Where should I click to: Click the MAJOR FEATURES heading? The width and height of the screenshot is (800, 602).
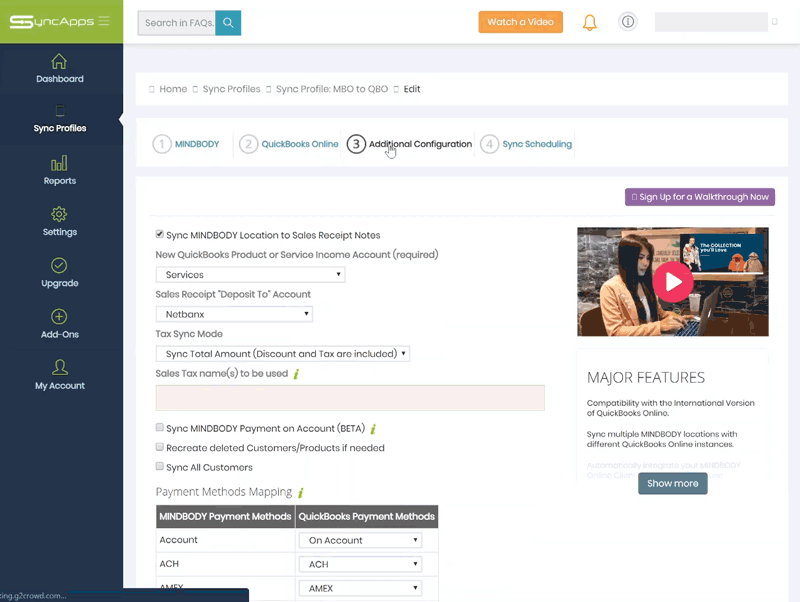tap(645, 378)
